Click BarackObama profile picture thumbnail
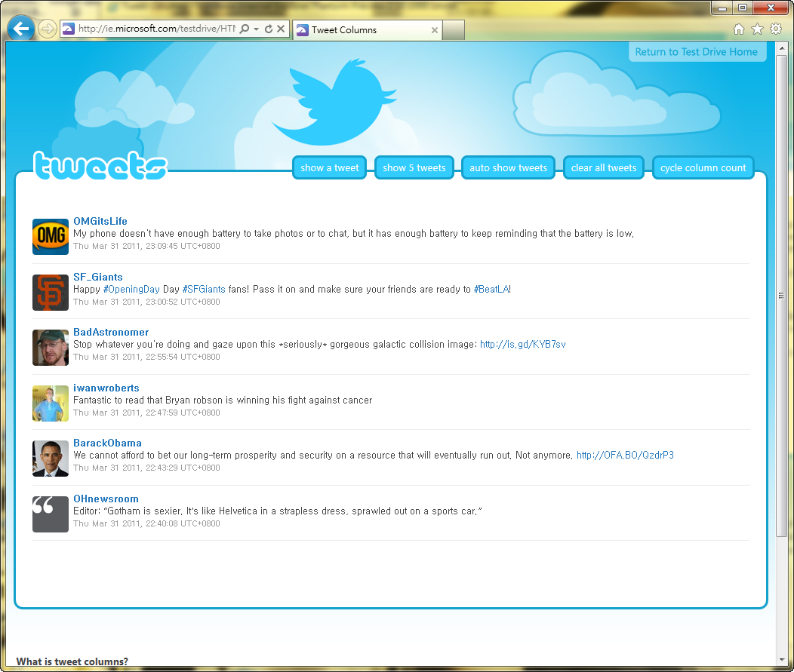 pyautogui.click(x=51, y=459)
